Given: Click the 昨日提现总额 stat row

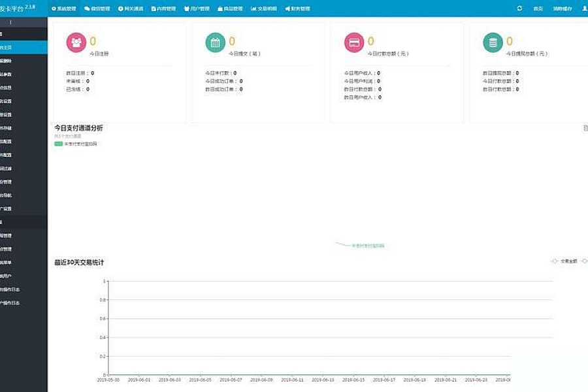Looking at the screenshot, I should 501,73.
